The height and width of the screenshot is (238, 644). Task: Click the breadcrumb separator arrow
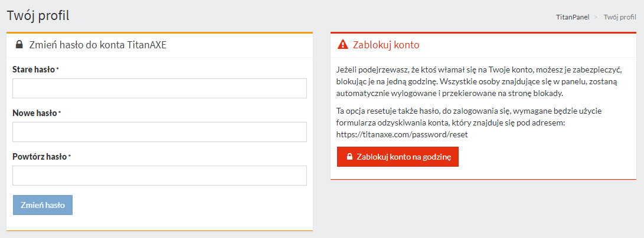597,17
